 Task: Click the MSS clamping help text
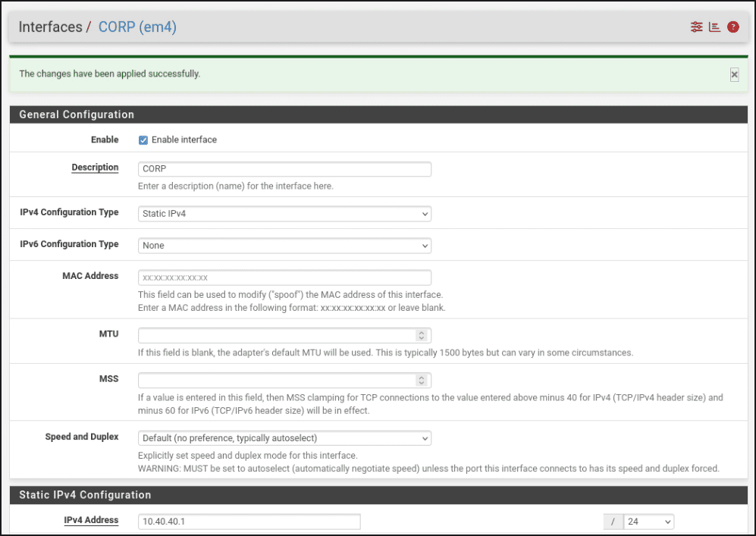(431, 404)
